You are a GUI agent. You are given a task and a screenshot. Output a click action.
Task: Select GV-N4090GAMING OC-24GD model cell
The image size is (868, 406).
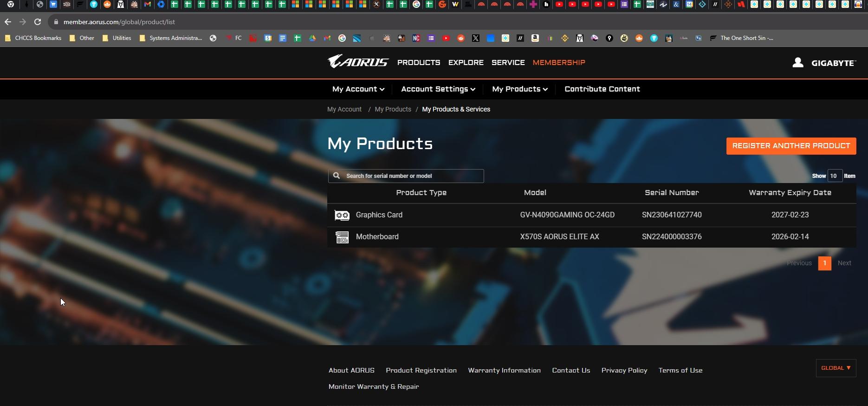pos(567,215)
